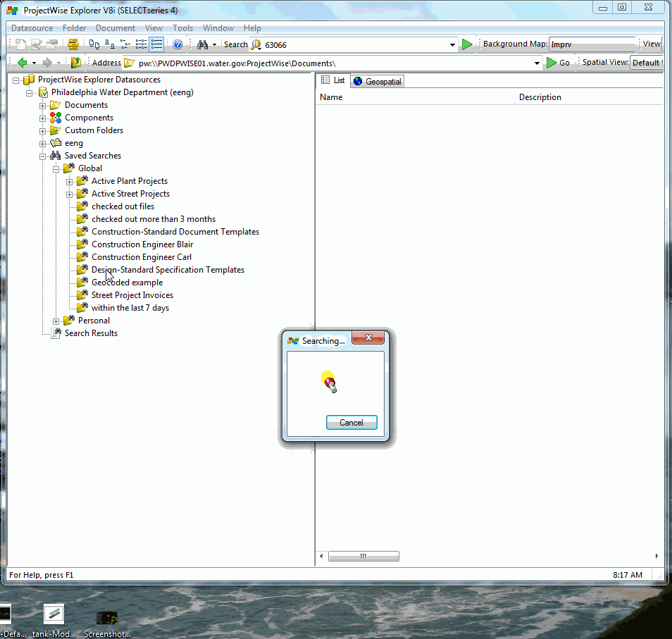Click the green Back arrow
672x639 pixels.
(x=23, y=63)
